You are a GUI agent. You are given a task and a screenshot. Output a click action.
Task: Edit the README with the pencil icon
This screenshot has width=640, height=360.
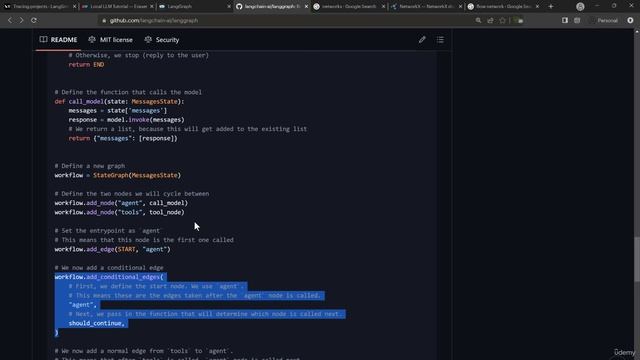tap(422, 40)
